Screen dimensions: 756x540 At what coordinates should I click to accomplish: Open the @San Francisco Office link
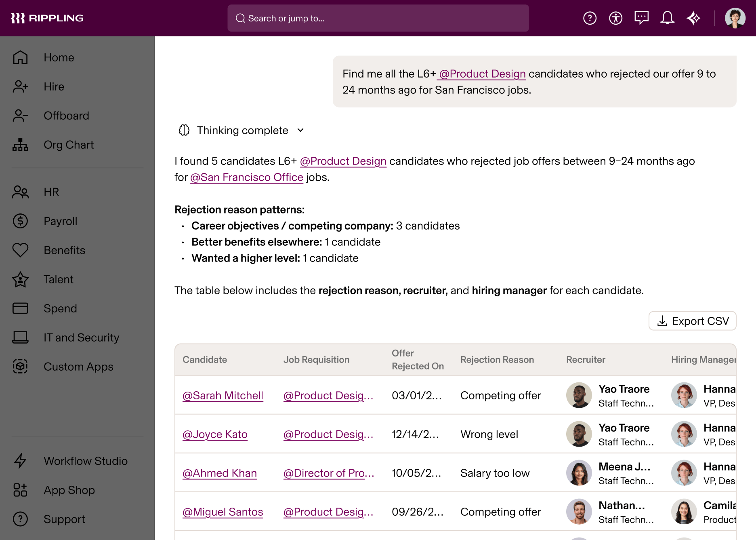[247, 177]
